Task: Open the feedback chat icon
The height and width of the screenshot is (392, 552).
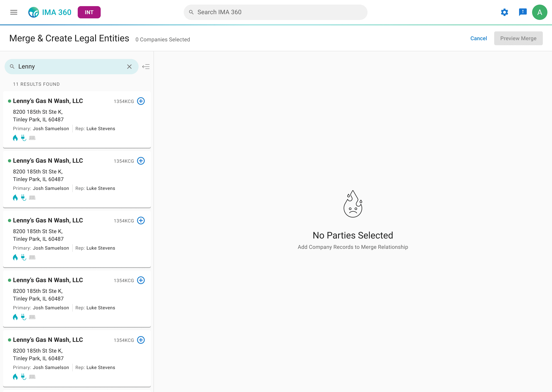Action: coord(523,12)
